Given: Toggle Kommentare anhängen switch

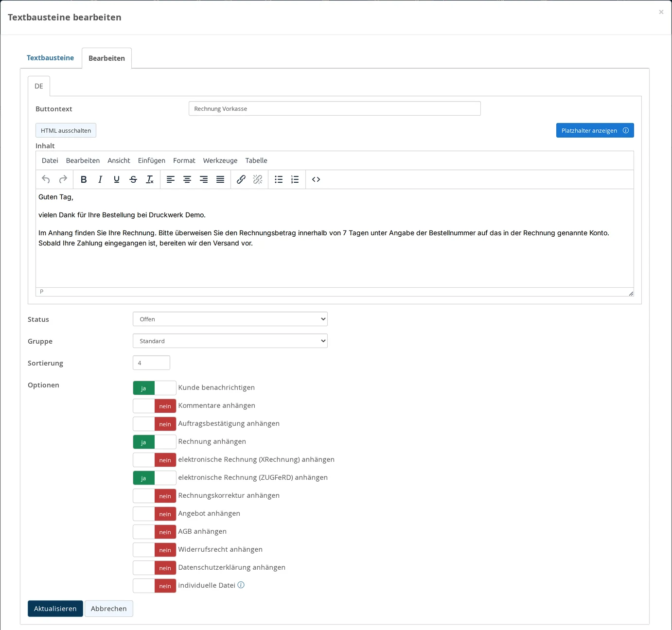Looking at the screenshot, I should point(155,406).
